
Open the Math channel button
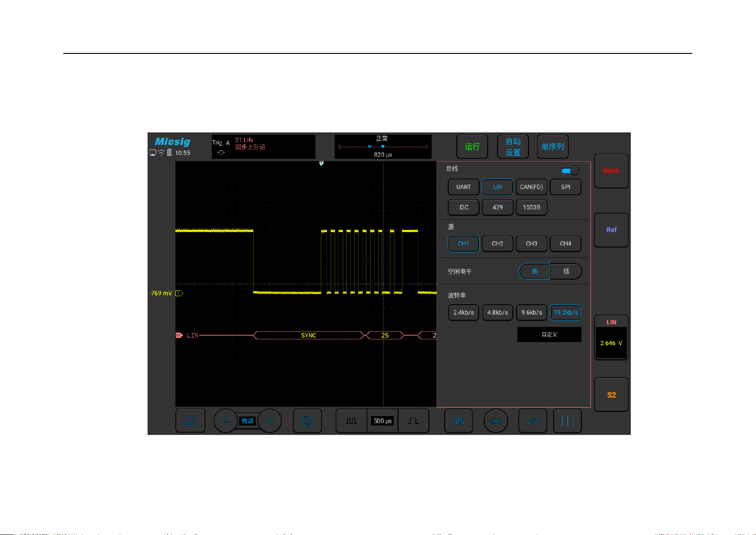[611, 171]
